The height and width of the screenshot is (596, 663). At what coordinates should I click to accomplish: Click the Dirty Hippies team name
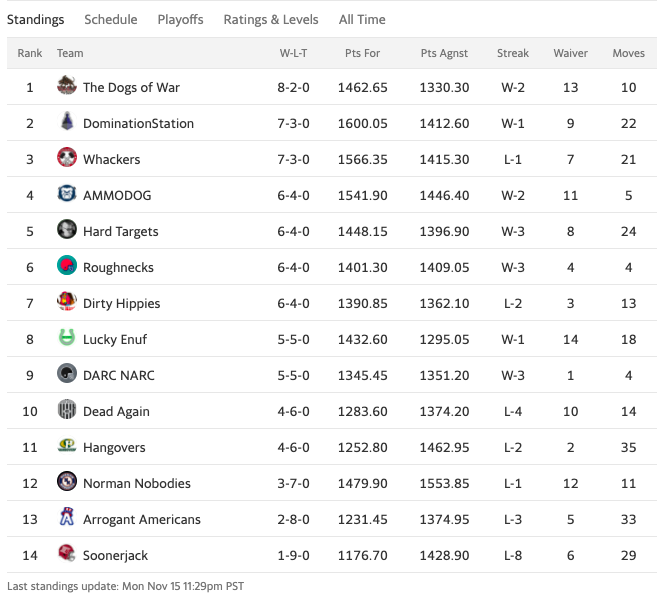point(121,303)
